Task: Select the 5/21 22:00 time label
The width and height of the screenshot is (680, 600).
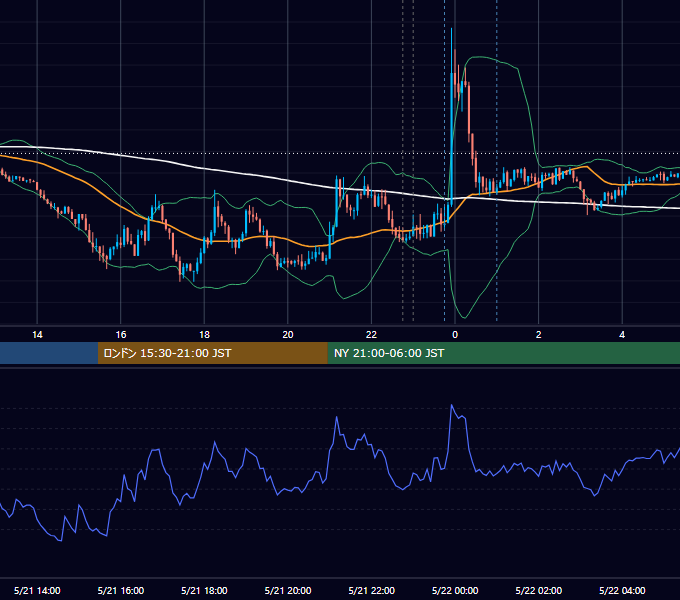Action: click(372, 590)
